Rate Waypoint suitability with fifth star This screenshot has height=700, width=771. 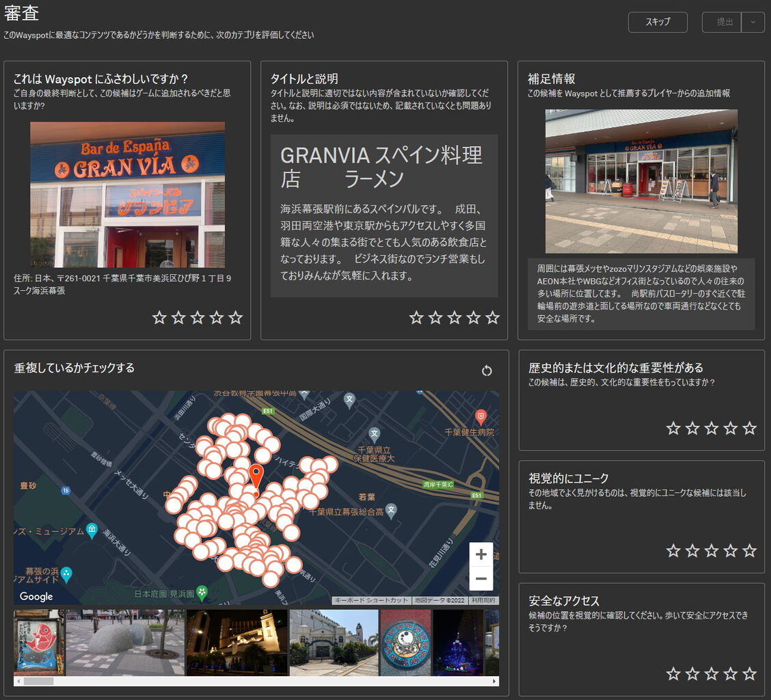236,317
